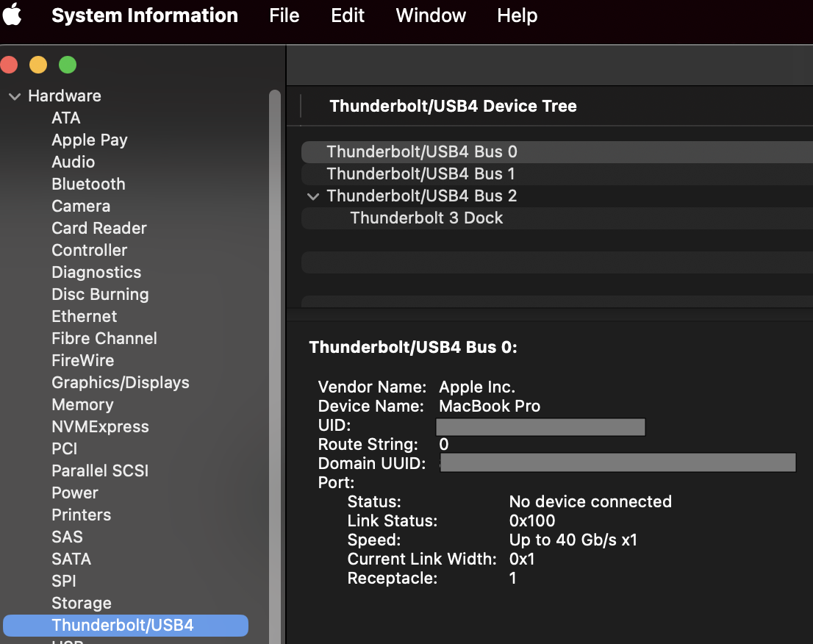Select Thunderbolt/USB4 Bus 2 row
The image size is (813, 644).
tap(557, 196)
